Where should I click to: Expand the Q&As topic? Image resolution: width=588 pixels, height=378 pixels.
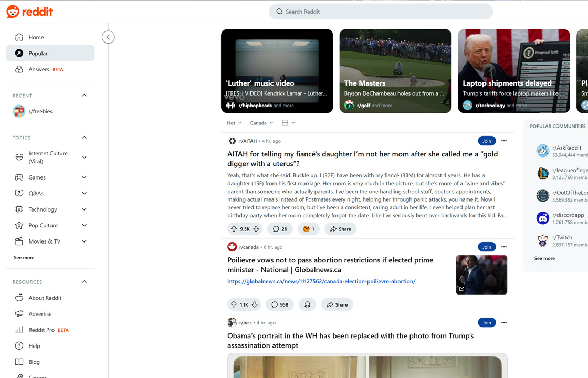point(85,193)
